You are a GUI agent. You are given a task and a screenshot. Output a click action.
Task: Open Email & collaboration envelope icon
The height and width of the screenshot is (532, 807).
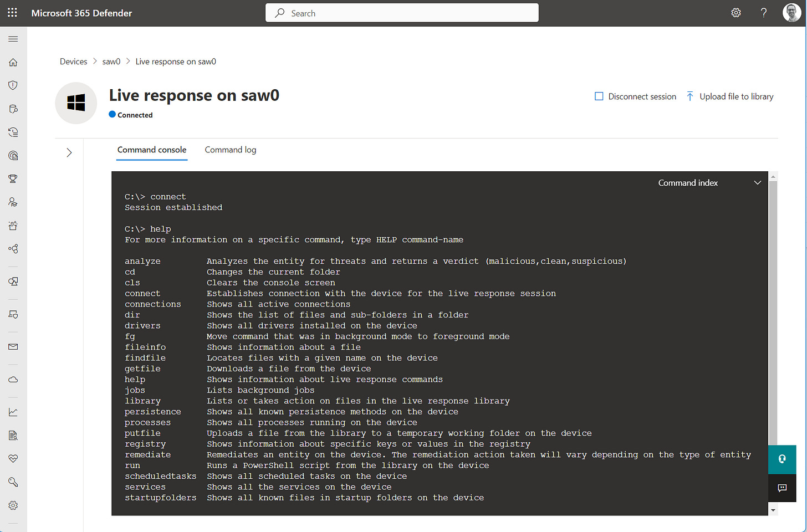point(13,347)
